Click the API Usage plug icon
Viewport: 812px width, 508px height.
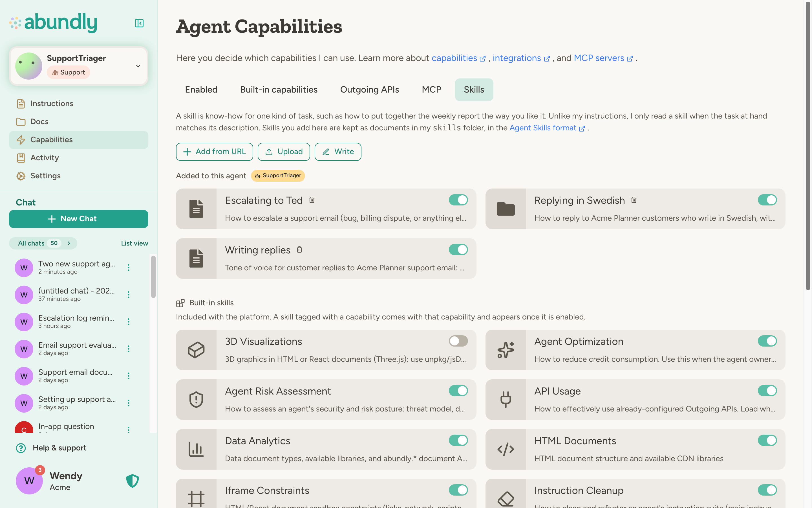pos(506,399)
